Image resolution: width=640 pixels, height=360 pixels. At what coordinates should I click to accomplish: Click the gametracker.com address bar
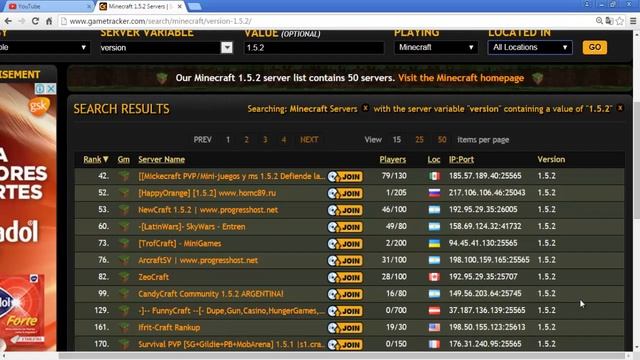(x=327, y=21)
